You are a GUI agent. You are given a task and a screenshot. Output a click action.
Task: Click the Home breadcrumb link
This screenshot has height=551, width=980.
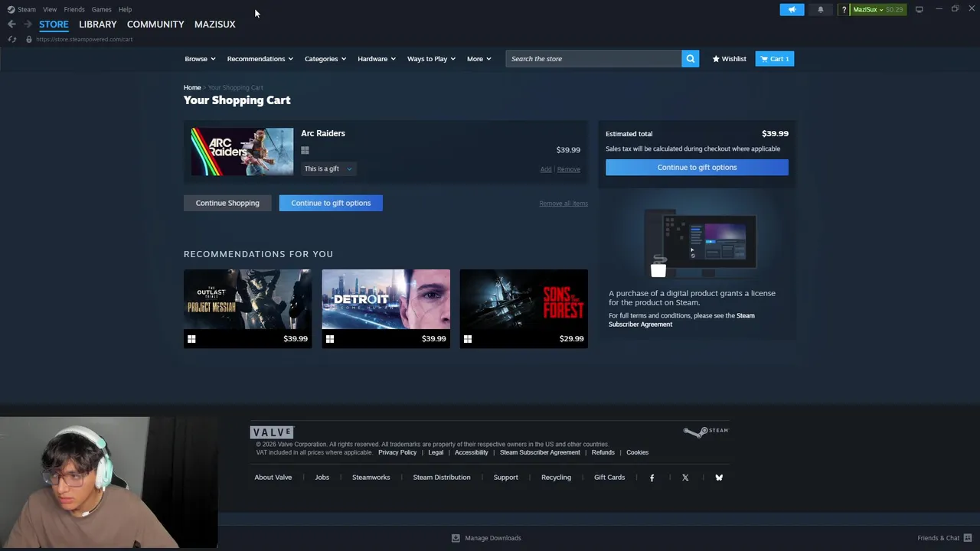point(192,88)
